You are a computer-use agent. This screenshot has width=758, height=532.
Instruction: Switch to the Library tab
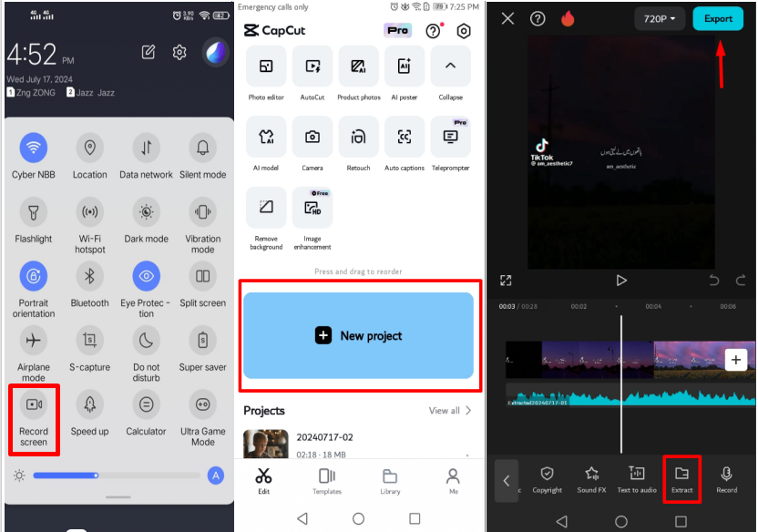click(390, 481)
